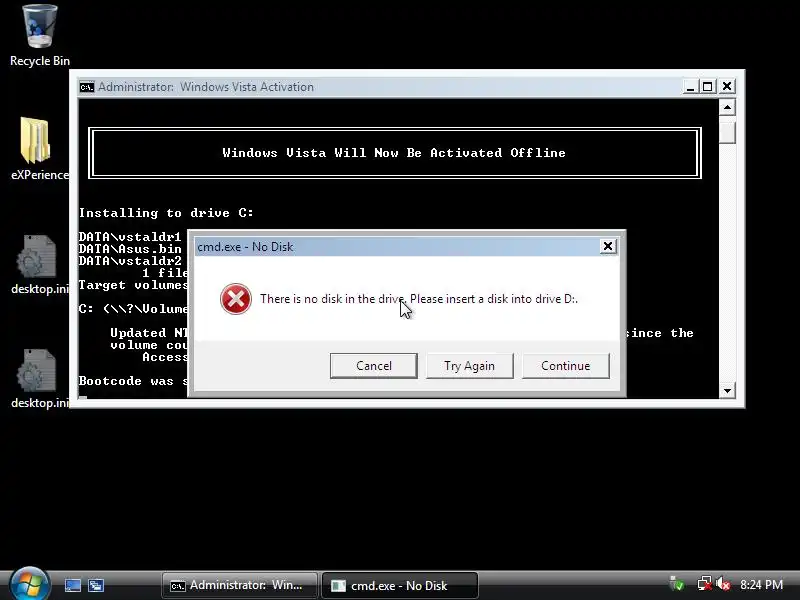The height and width of the screenshot is (600, 800).
Task: Close the Windows Vista Activation window
Action: (x=727, y=87)
